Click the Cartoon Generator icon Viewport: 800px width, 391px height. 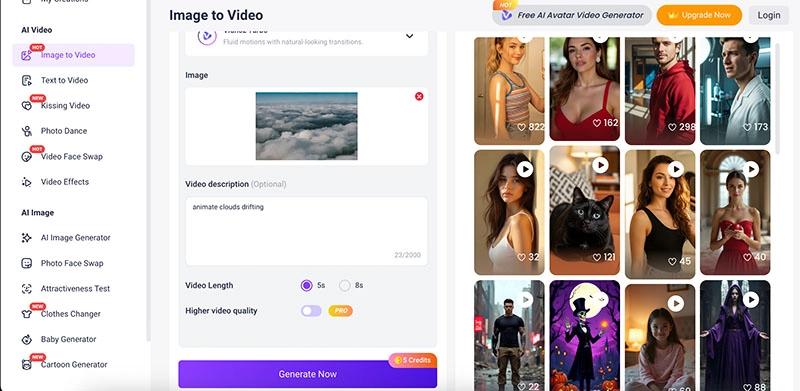coord(27,364)
